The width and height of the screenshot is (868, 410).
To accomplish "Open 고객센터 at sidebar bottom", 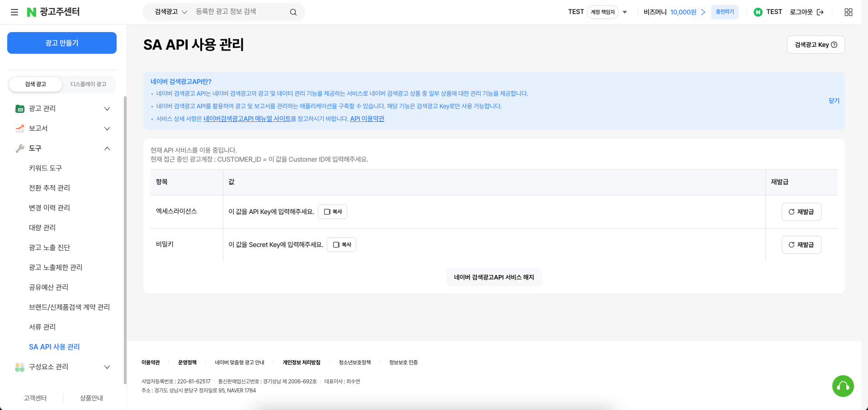I will [35, 398].
